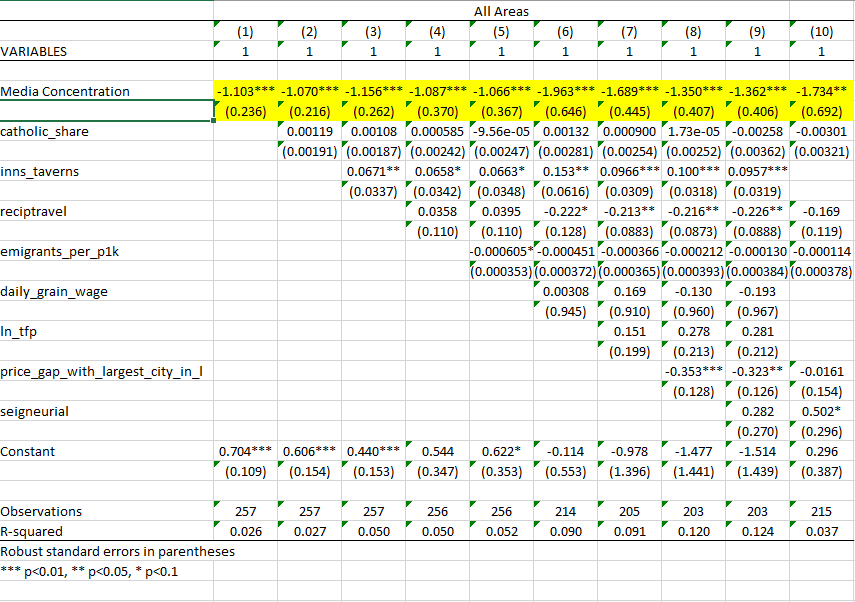The height and width of the screenshot is (602, 855).
Task: Select the Observations cell 214
Action: (x=565, y=511)
